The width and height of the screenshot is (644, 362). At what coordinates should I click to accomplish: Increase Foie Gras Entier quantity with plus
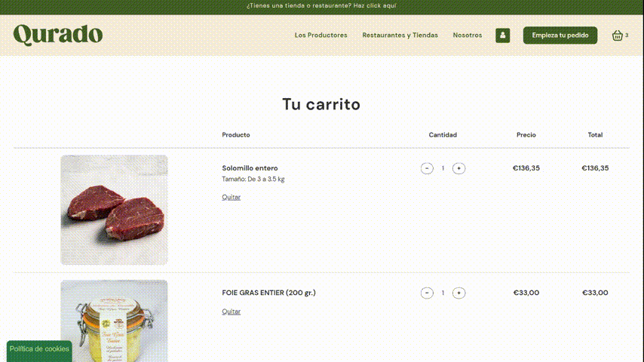pos(458,293)
